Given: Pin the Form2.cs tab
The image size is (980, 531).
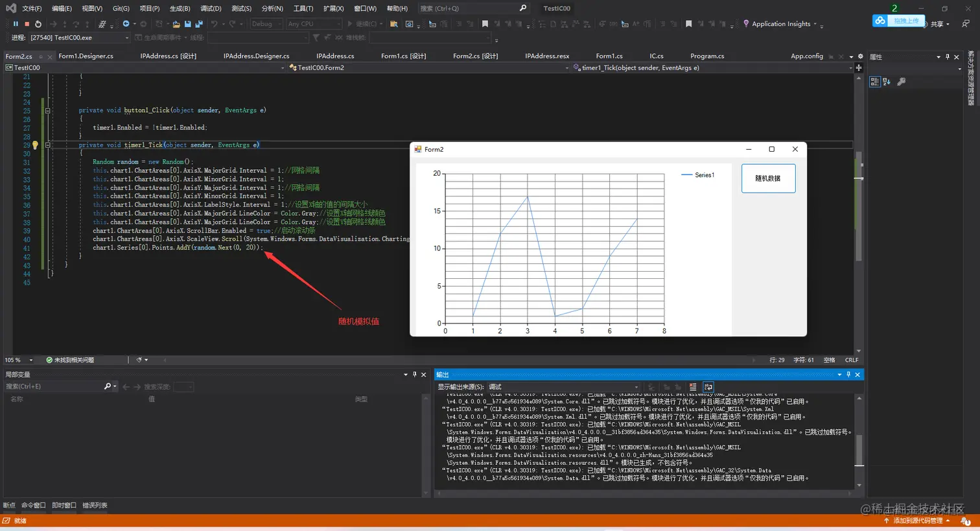Looking at the screenshot, I should tap(41, 56).
